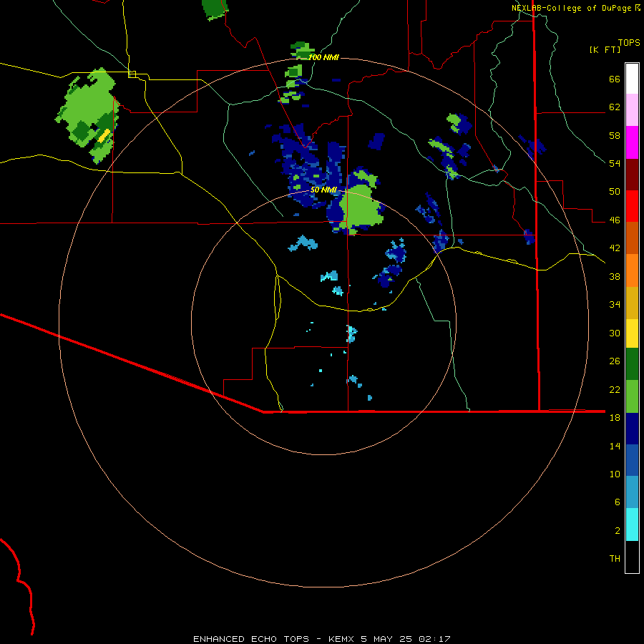This screenshot has width=644, height=644.
Task: Click the "54" legend value
Action: [615, 163]
